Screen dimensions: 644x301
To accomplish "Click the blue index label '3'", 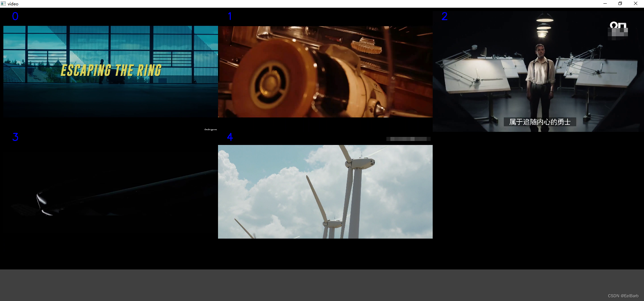I will 15,137.
